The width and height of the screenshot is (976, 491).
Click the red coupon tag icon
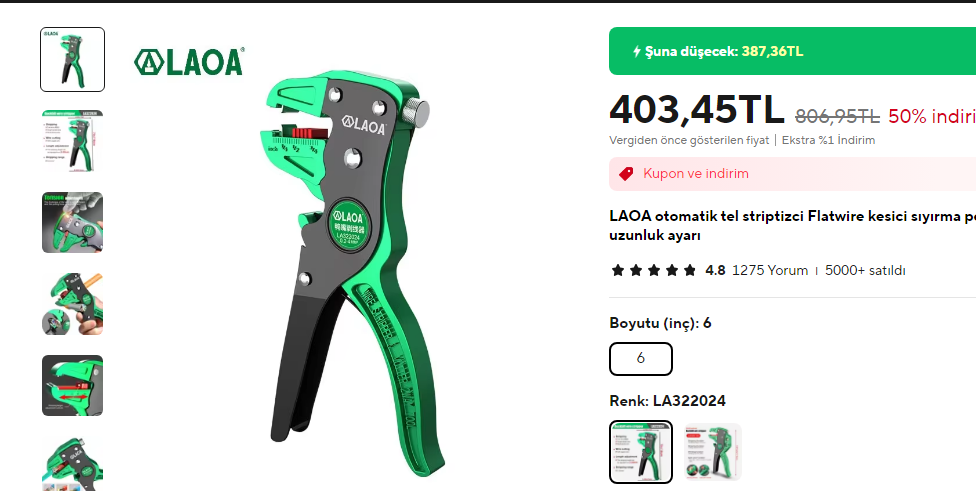tap(626, 174)
